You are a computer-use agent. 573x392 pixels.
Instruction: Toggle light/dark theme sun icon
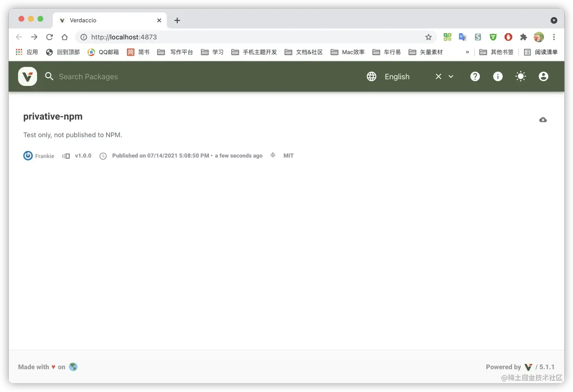pyautogui.click(x=521, y=76)
